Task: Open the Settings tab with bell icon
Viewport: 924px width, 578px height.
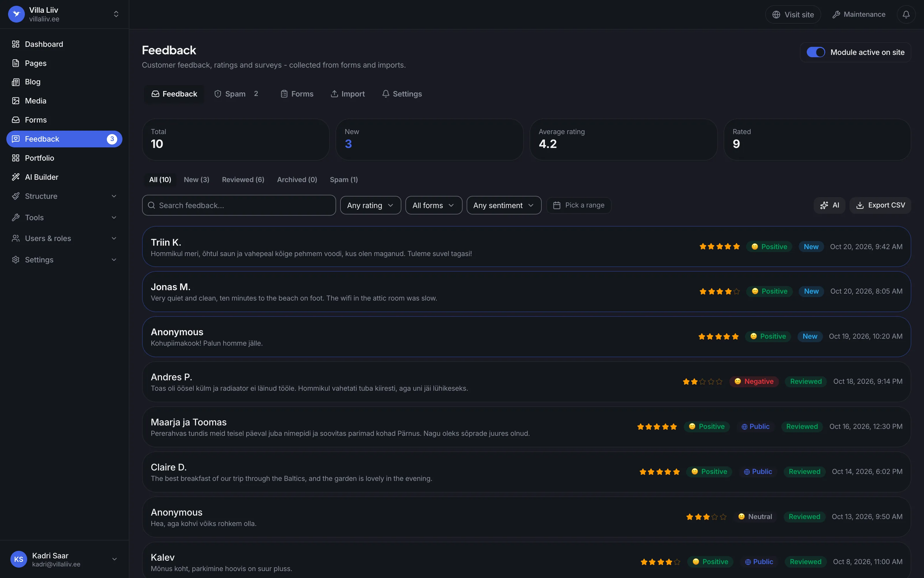Action: pos(402,94)
